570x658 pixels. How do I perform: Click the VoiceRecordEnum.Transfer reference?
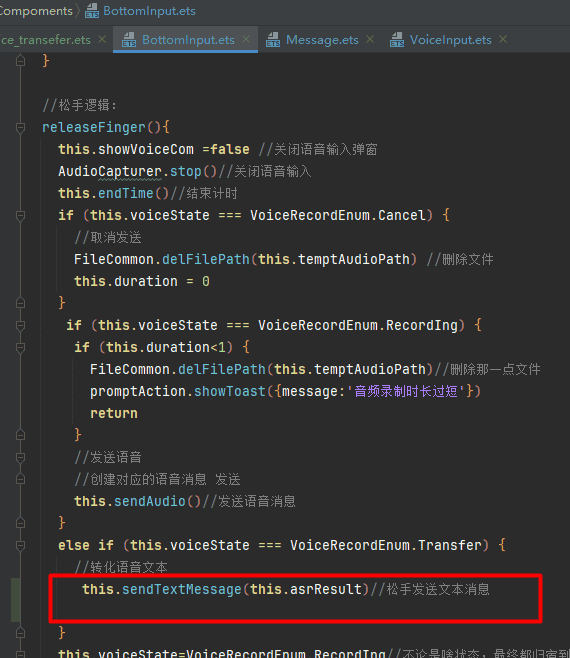click(386, 545)
